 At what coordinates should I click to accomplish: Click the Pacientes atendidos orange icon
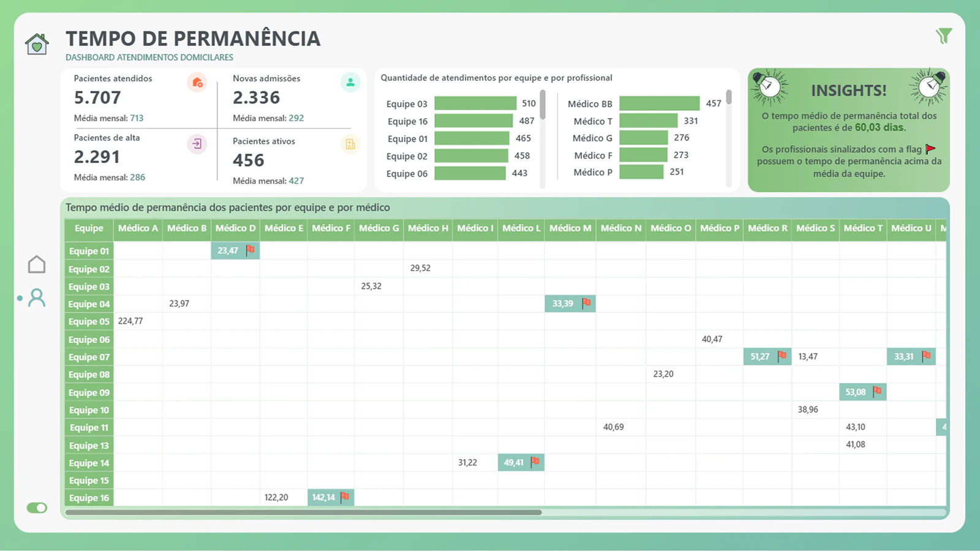pos(197,82)
